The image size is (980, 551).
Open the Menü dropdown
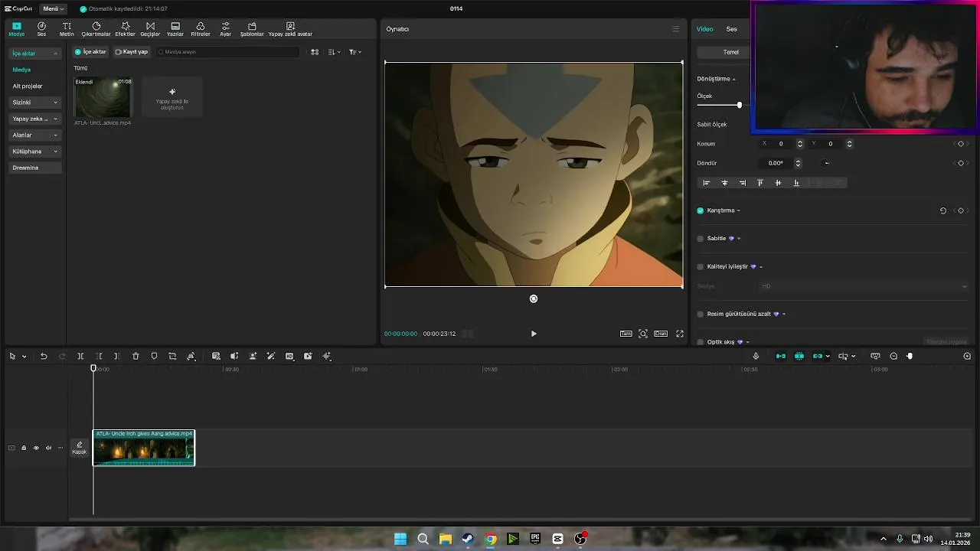54,8
